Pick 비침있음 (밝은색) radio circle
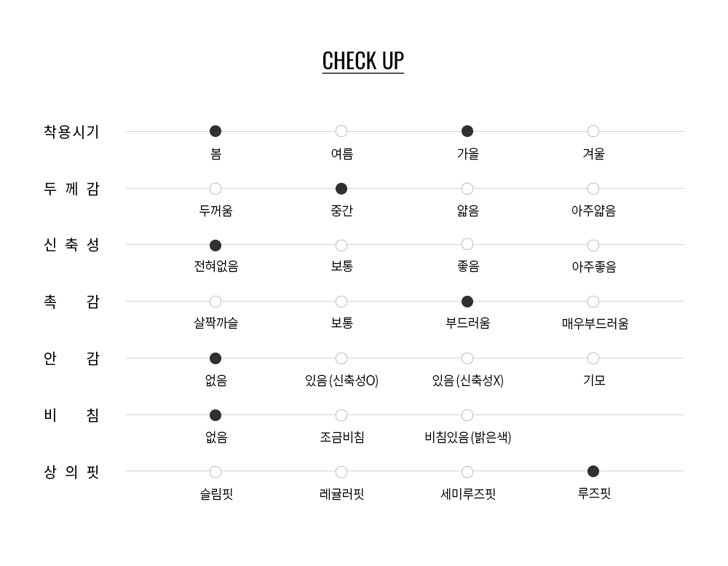728x566 pixels. click(467, 415)
